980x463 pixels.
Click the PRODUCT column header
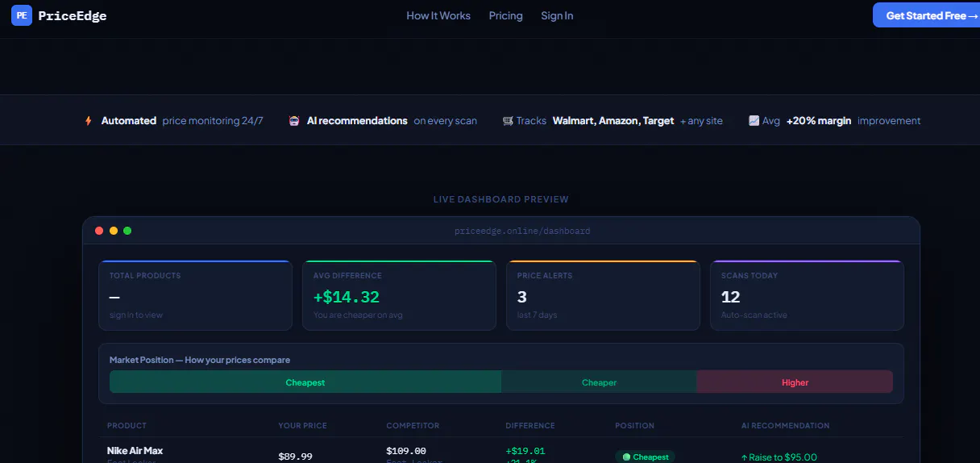(127, 426)
